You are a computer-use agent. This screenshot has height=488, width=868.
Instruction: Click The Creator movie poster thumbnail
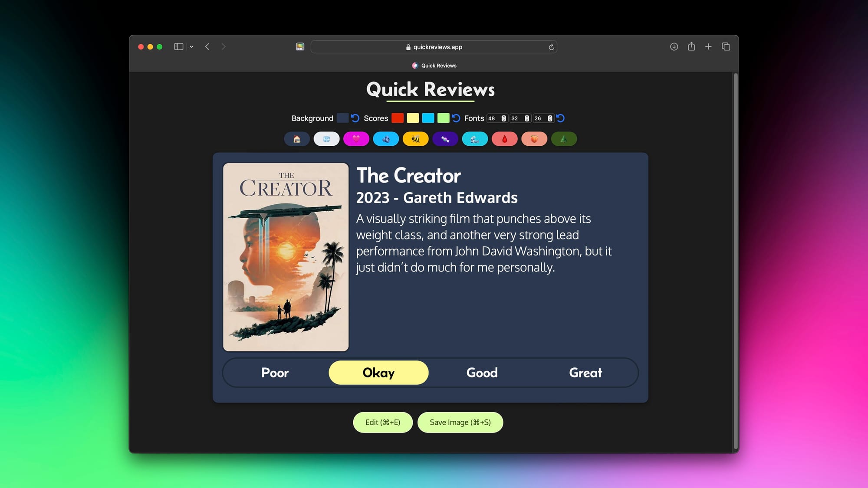pyautogui.click(x=286, y=257)
